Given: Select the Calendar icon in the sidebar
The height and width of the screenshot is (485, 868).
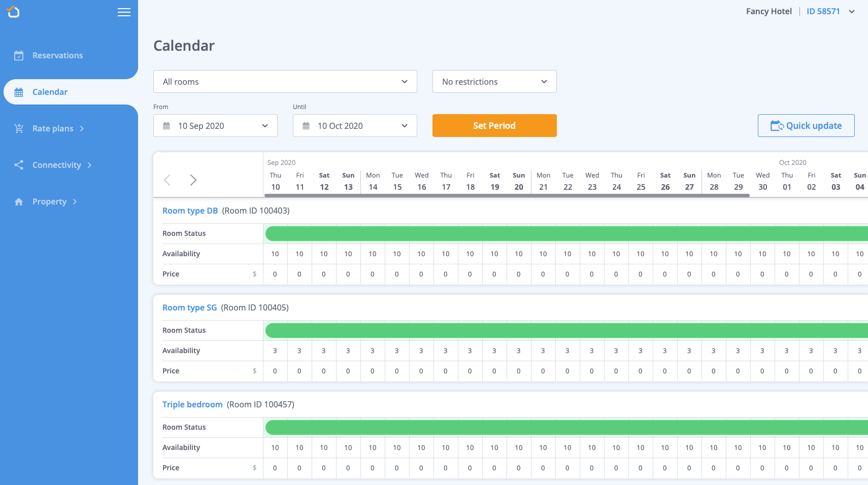Looking at the screenshot, I should coord(18,91).
